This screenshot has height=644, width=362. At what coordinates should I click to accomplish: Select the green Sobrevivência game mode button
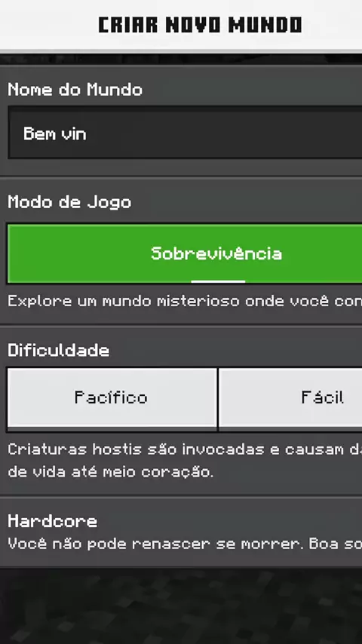tap(185, 253)
